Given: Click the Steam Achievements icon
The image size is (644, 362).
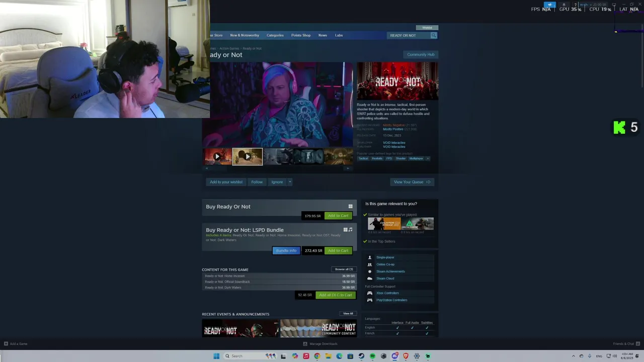Looking at the screenshot, I should (x=370, y=271).
